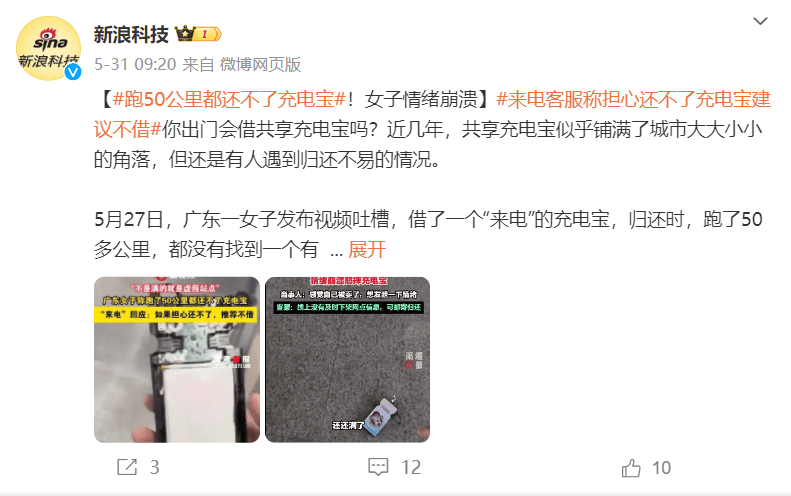The image size is (791, 496).
Task: Click the blue verified badge on avatar
Action: pos(73,72)
